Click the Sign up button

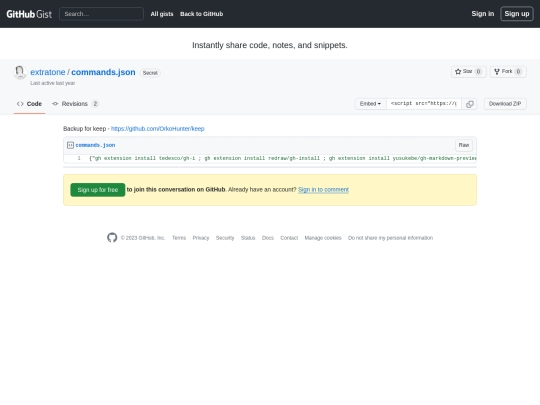click(517, 14)
